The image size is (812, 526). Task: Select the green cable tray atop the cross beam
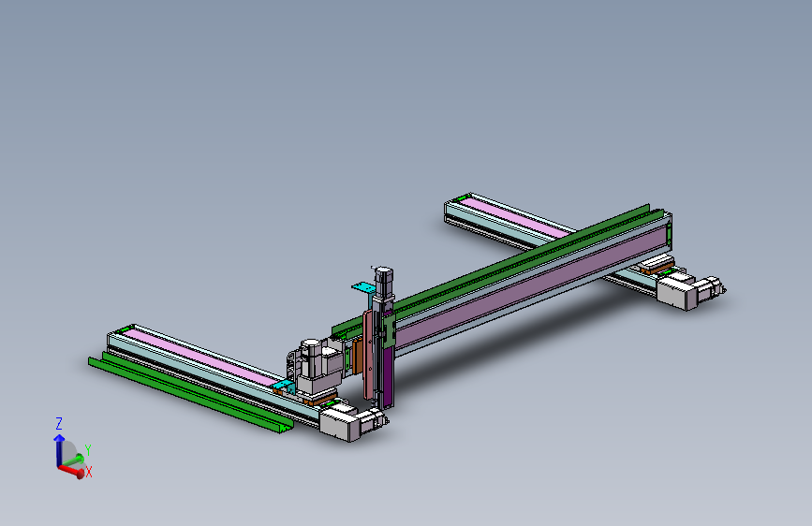(x=497, y=268)
